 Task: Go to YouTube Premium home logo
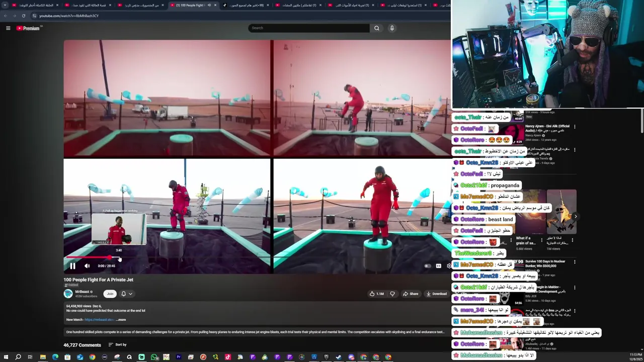pos(28,28)
